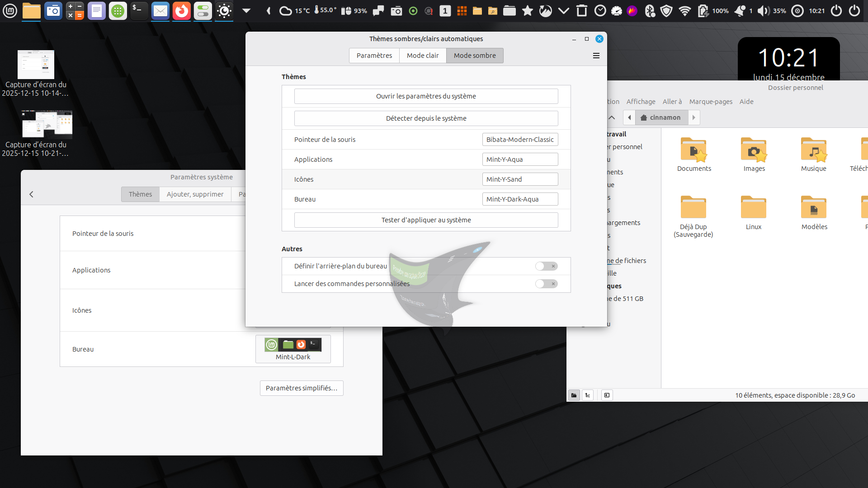Open the Aide menu in file manager
The image size is (868, 488).
coord(746,102)
